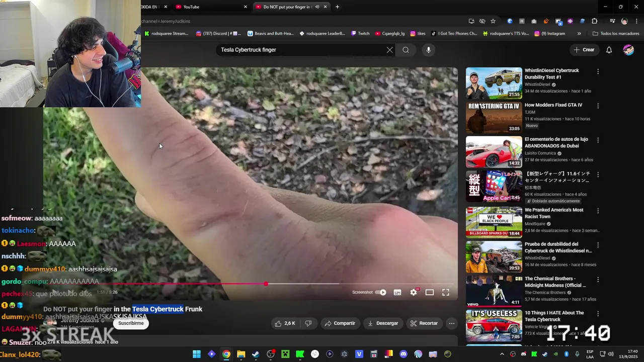Image resolution: width=644 pixels, height=362 pixels.
Task: Open the Discord bookmark
Action: click(218, 34)
